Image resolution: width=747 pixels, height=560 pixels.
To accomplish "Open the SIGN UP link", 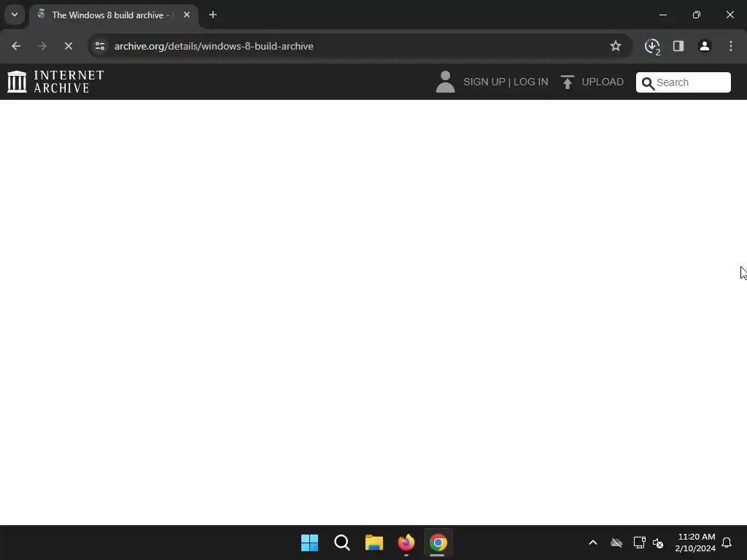I will tap(484, 82).
